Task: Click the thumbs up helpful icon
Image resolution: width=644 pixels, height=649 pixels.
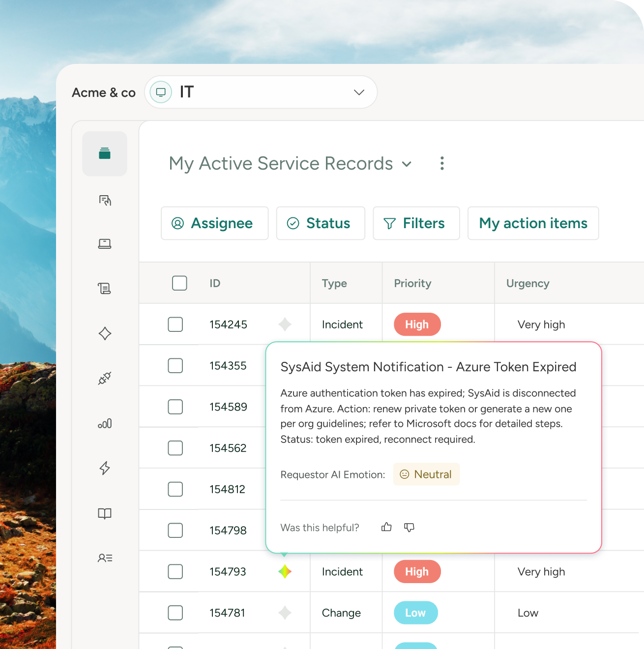Action: click(386, 527)
